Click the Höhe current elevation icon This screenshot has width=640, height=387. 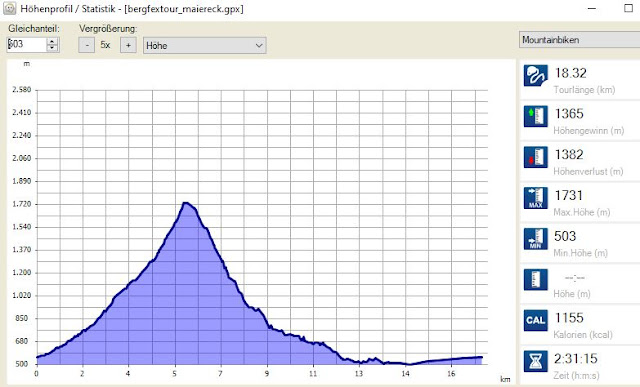point(536,280)
